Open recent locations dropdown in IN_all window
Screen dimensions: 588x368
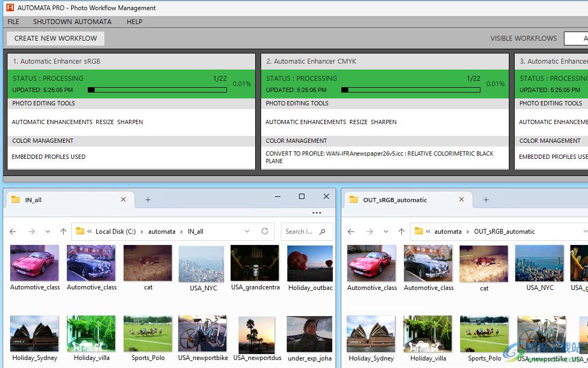coord(48,232)
